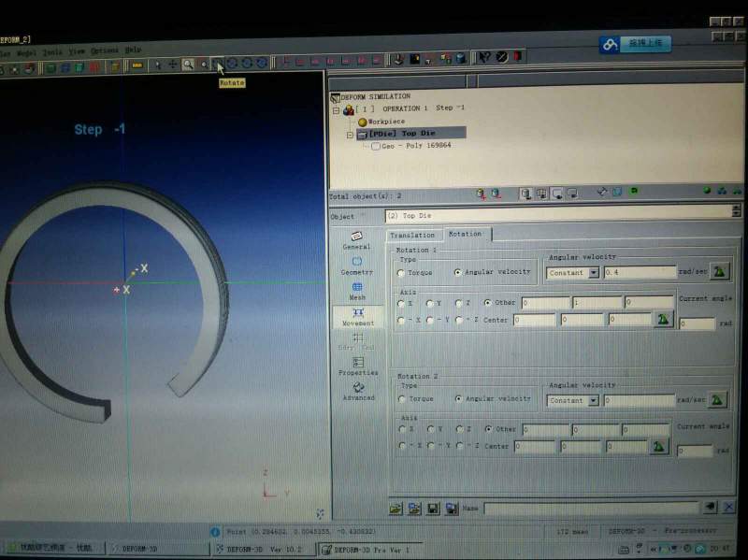Select Torque type for Rotation 2
Image resolution: width=748 pixels, height=560 pixels.
tap(402, 399)
